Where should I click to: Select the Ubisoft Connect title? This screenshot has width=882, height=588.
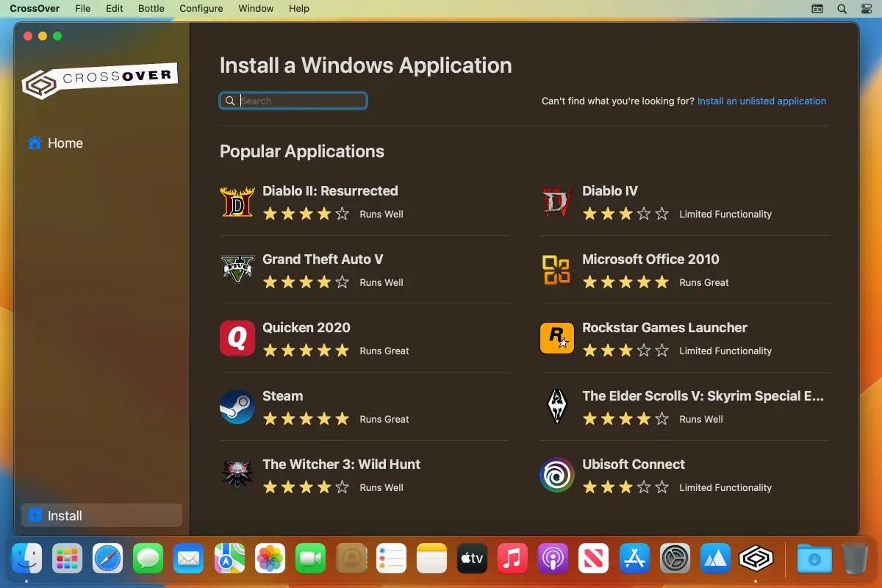tap(634, 464)
